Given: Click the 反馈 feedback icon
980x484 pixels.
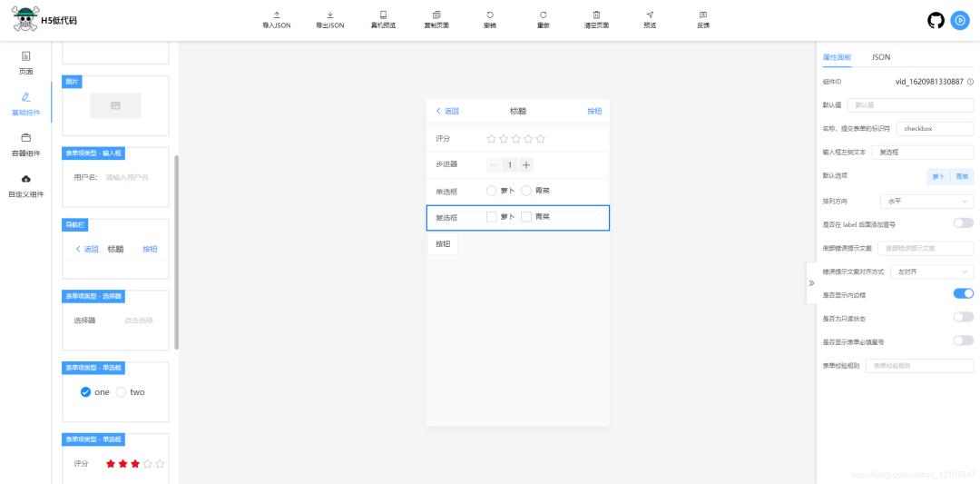Looking at the screenshot, I should [x=703, y=15].
